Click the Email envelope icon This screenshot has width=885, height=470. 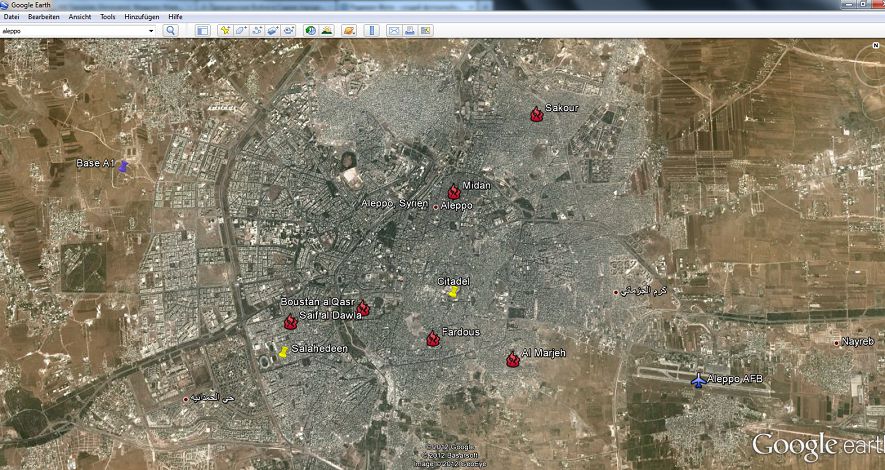click(x=394, y=30)
